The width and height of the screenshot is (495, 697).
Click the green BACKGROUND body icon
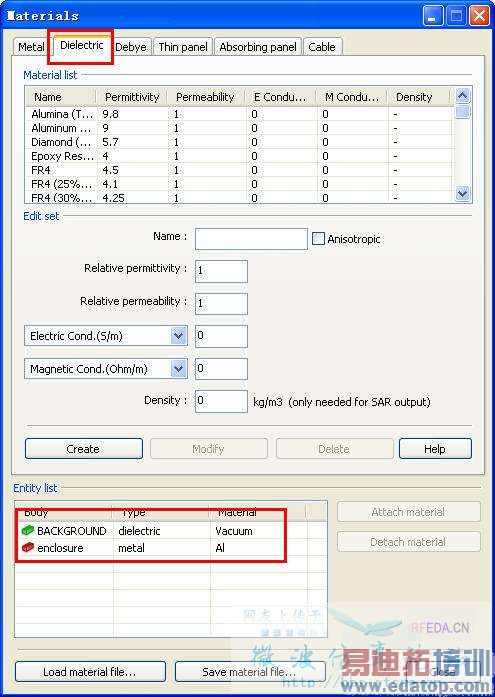pyautogui.click(x=28, y=530)
